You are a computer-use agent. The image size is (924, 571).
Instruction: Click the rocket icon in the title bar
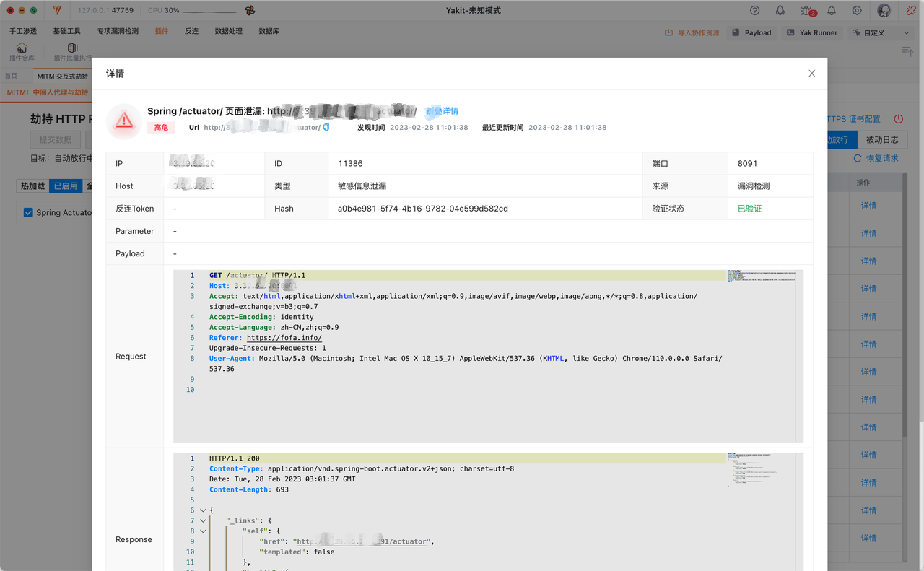tap(780, 11)
